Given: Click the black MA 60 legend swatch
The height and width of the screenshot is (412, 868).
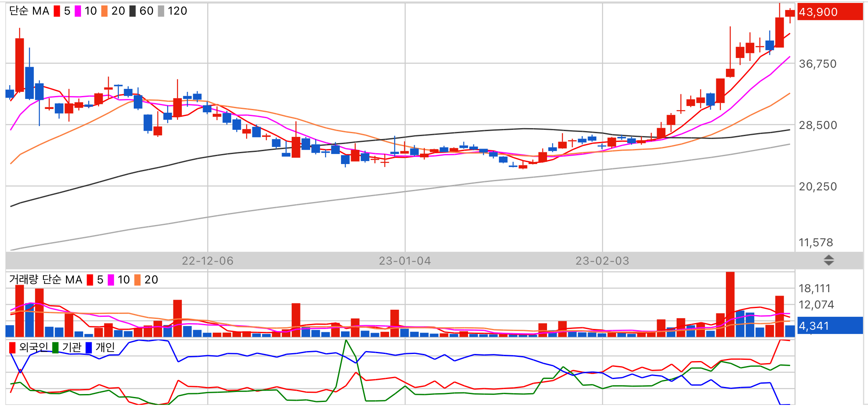Looking at the screenshot, I should 132,11.
